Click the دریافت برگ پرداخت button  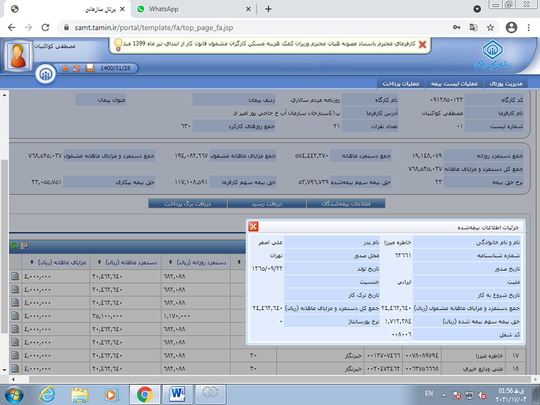click(188, 204)
